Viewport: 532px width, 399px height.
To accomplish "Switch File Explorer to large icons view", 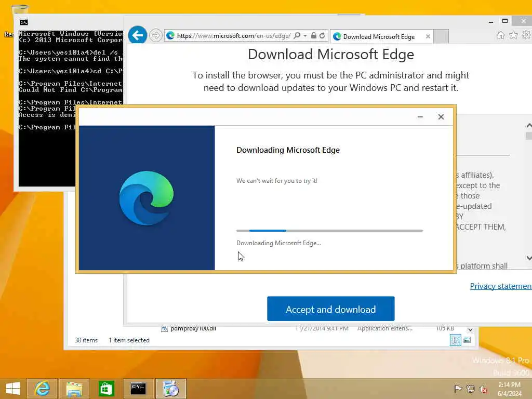I will [467, 340].
